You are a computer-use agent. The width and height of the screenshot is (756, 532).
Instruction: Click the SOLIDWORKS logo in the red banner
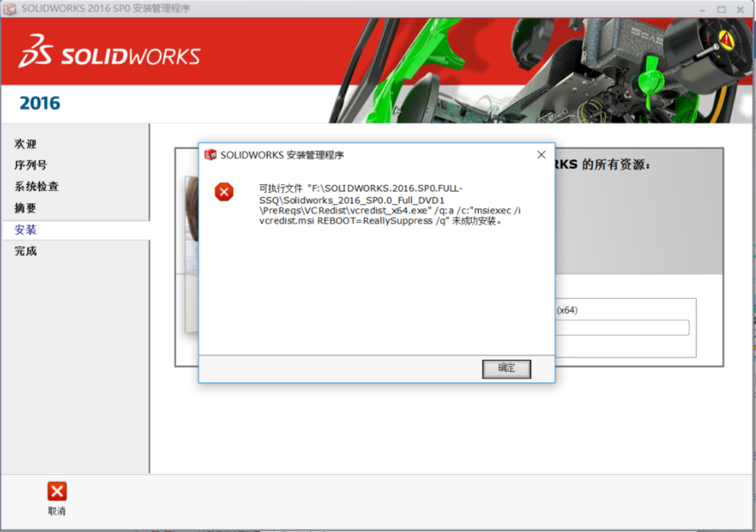(x=114, y=51)
